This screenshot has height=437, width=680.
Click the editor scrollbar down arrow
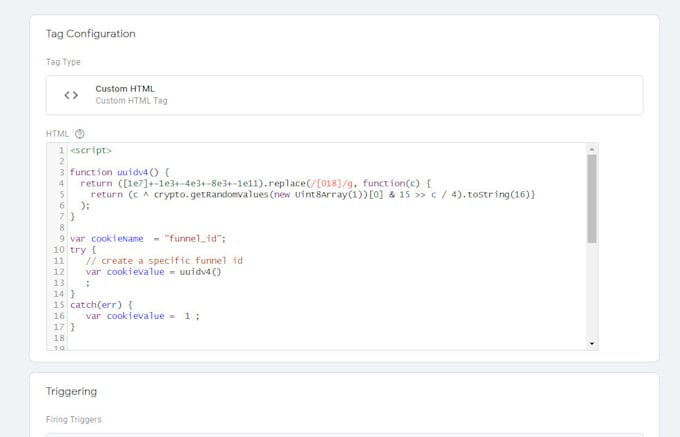point(592,343)
